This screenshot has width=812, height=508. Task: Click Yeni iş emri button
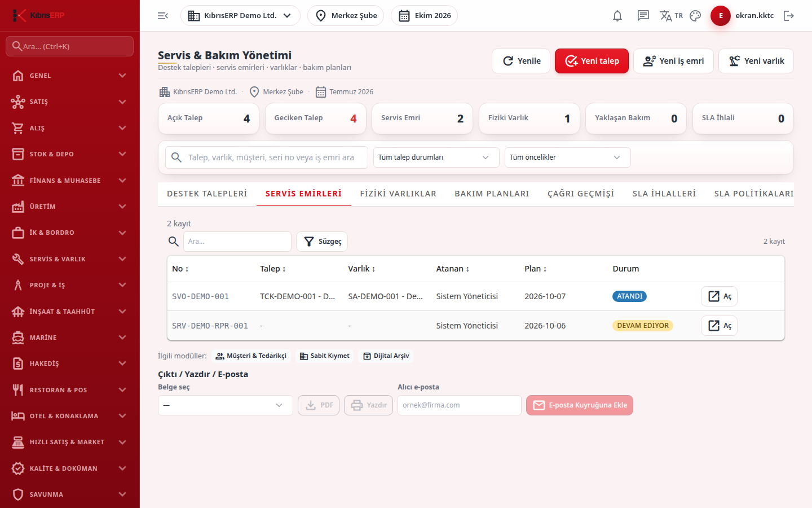click(x=673, y=61)
